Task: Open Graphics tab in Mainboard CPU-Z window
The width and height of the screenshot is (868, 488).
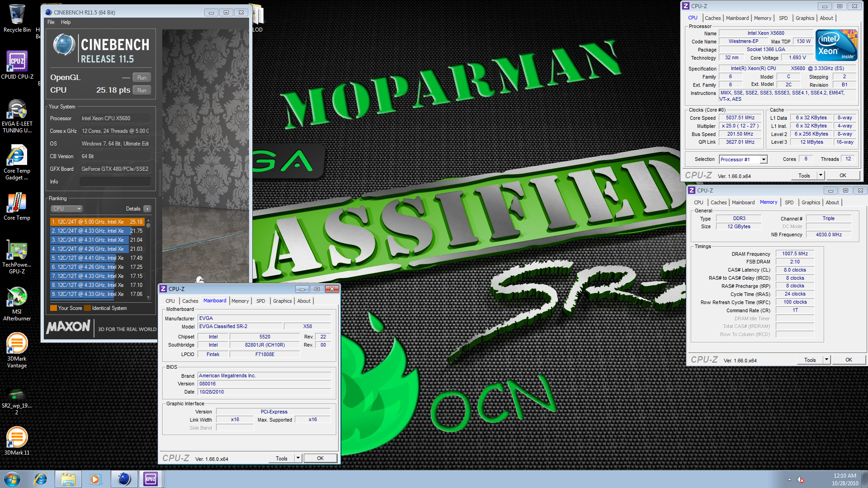Action: [282, 301]
